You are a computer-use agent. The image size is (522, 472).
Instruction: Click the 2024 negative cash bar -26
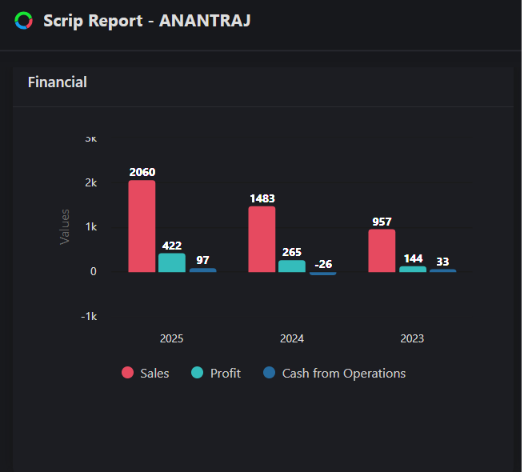[323, 273]
